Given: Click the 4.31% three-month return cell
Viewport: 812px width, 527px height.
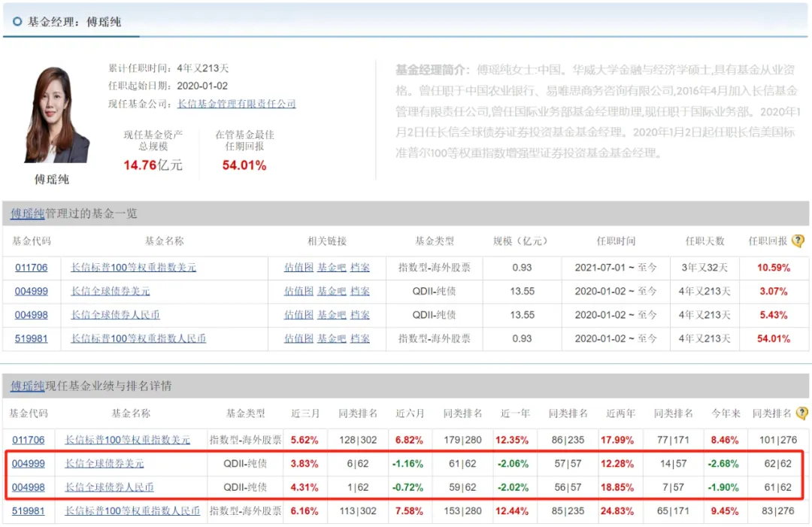Looking at the screenshot, I should (304, 488).
